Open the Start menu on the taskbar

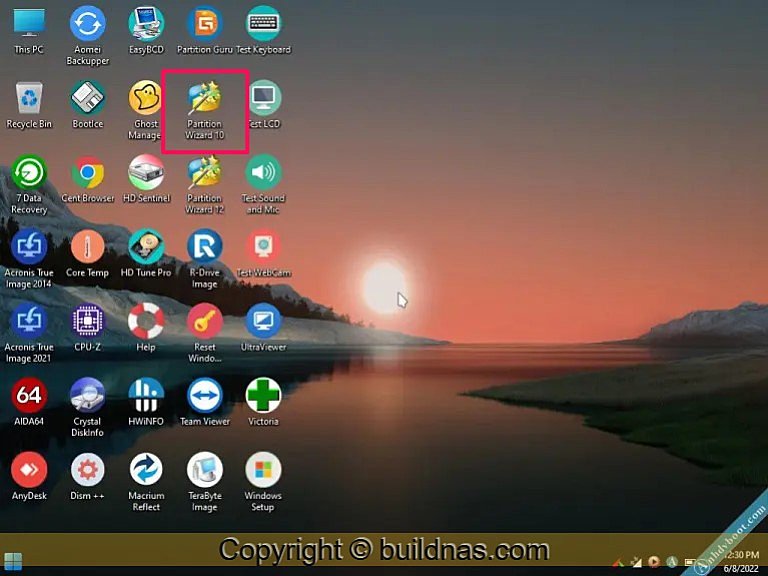click(x=13, y=561)
